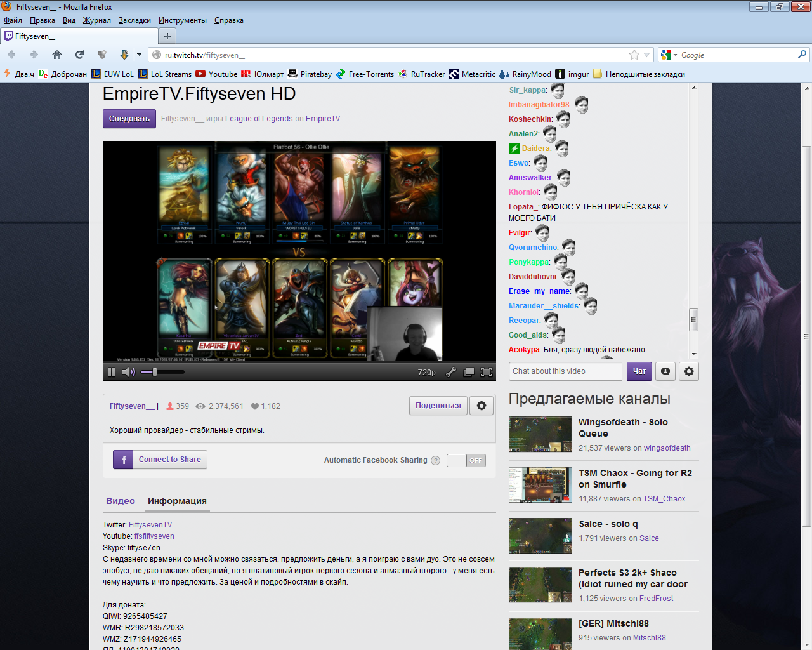Focus the Chat about this video field

[x=565, y=371]
